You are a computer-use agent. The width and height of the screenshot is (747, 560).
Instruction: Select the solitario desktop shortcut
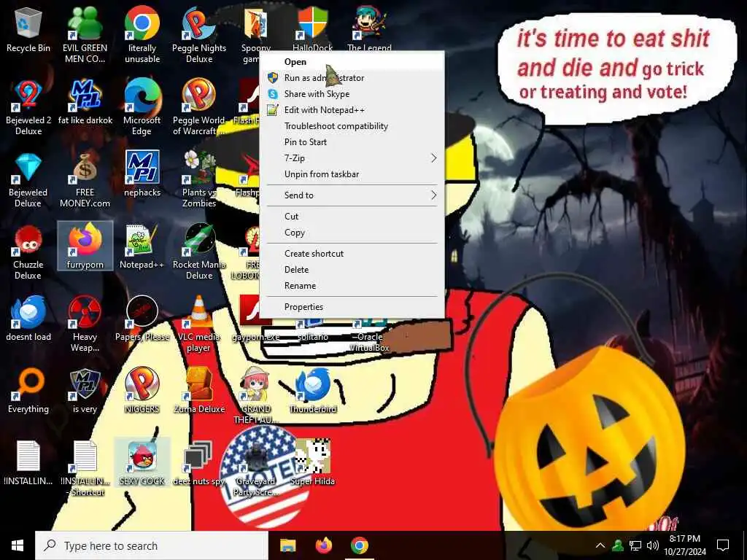pyautogui.click(x=312, y=330)
